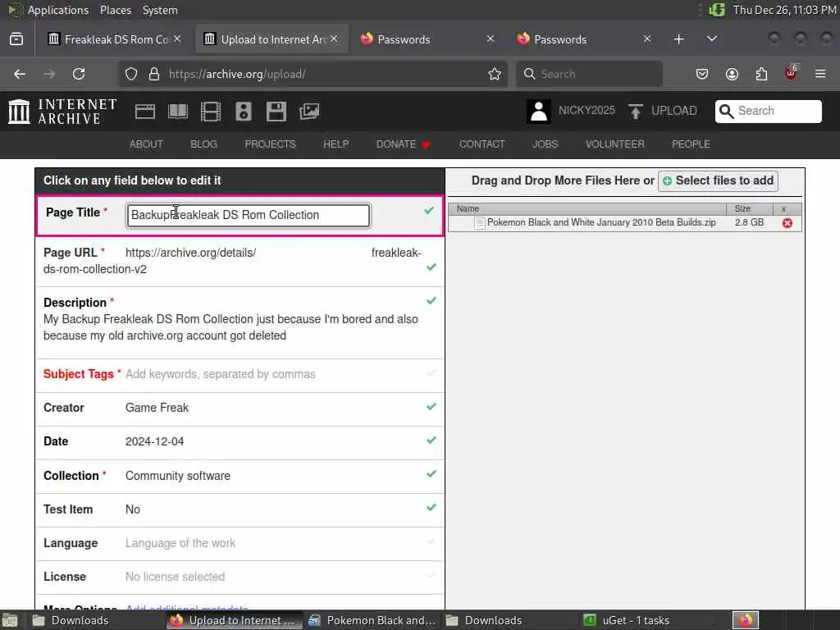
Task: Click the PROJECTS nav link
Action: tap(270, 144)
